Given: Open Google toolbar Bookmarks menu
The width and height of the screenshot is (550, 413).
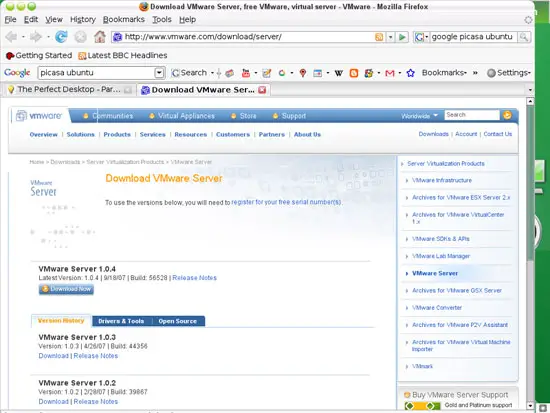Looking at the screenshot, I should [444, 73].
